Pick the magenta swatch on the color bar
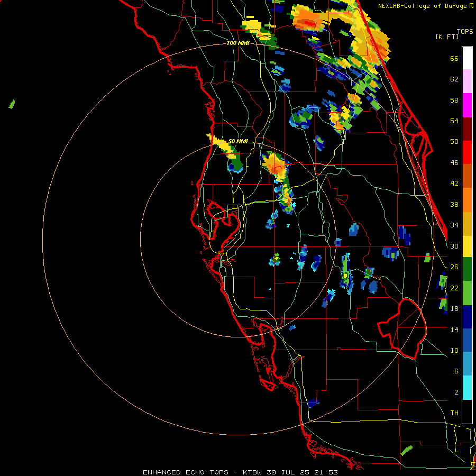Viewport: 476px width, 476px height. click(467, 105)
